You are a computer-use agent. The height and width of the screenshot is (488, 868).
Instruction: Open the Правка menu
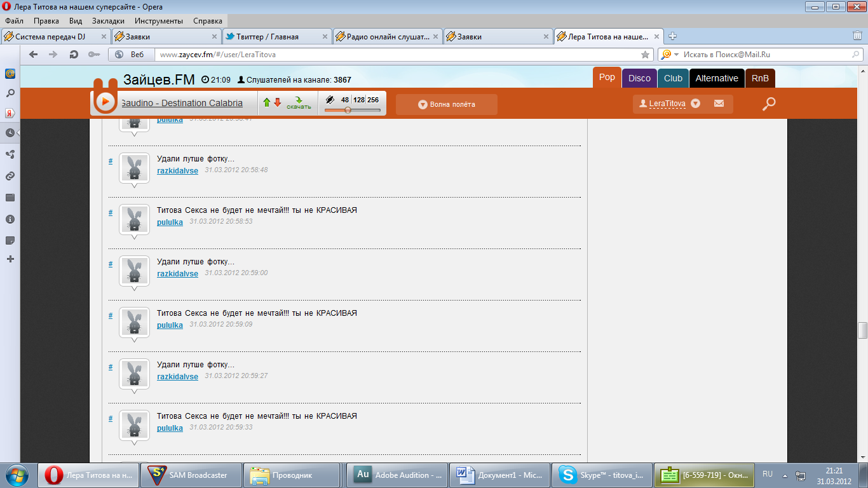point(46,21)
